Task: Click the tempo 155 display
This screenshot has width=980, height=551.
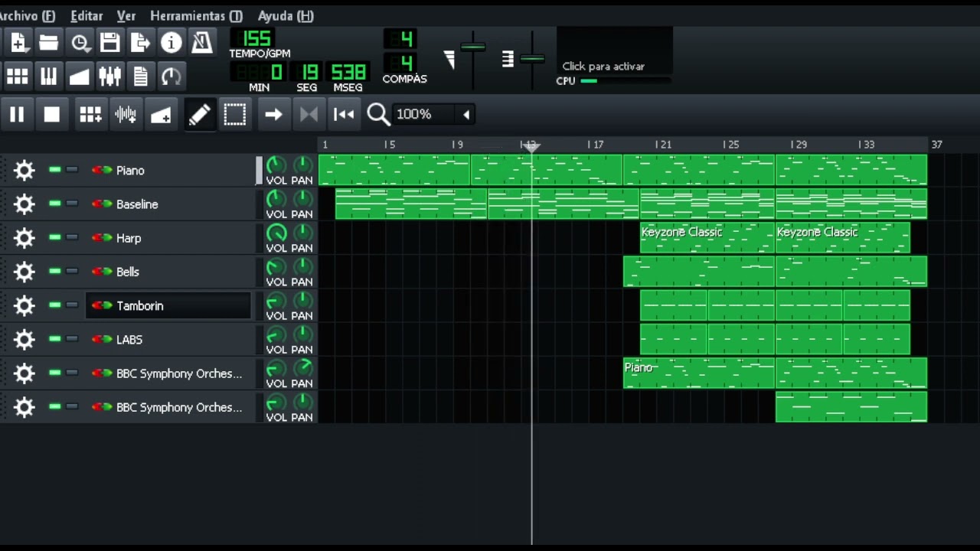Action: [x=252, y=39]
